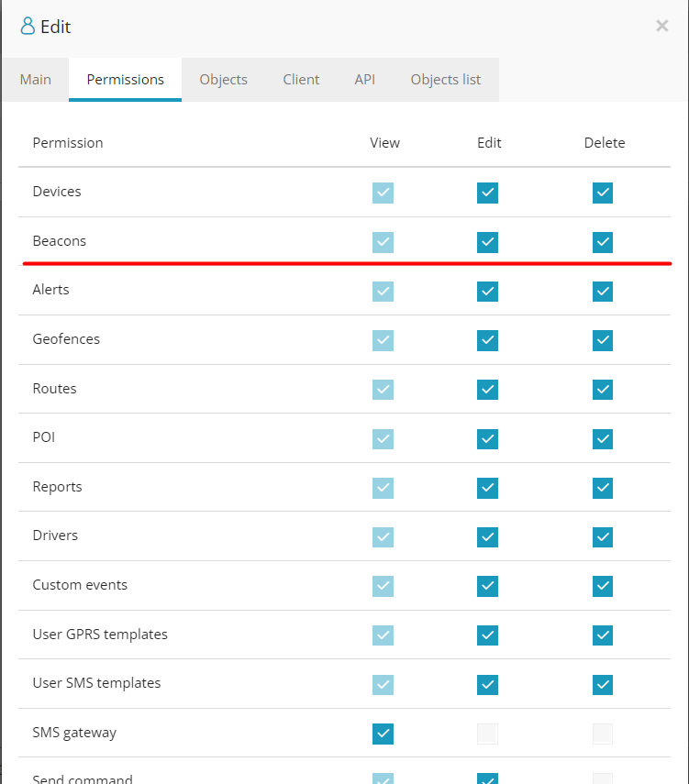Uncheck Delete permission for Beacons
This screenshot has width=689, height=784.
click(x=603, y=242)
